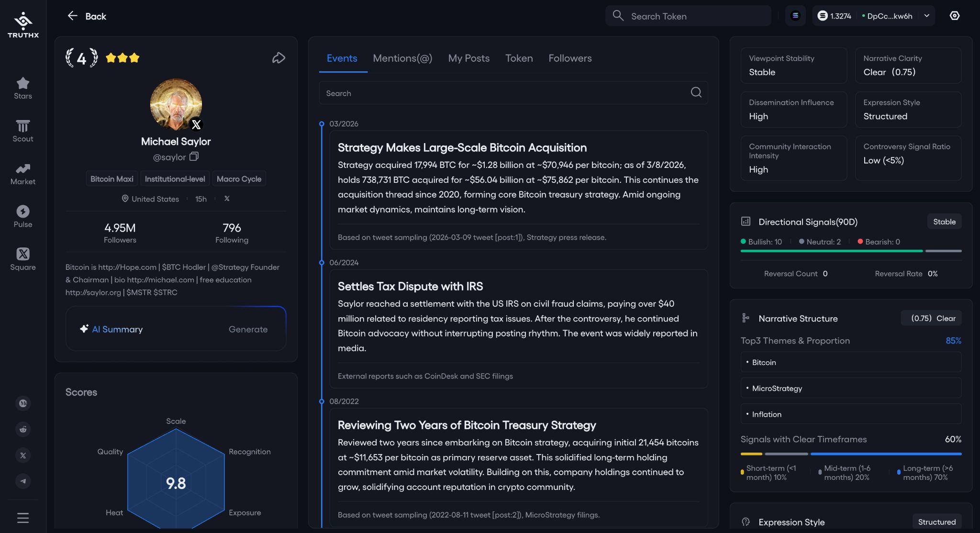Image resolution: width=980 pixels, height=533 pixels.
Task: Open the Solana network selector
Action: click(795, 16)
